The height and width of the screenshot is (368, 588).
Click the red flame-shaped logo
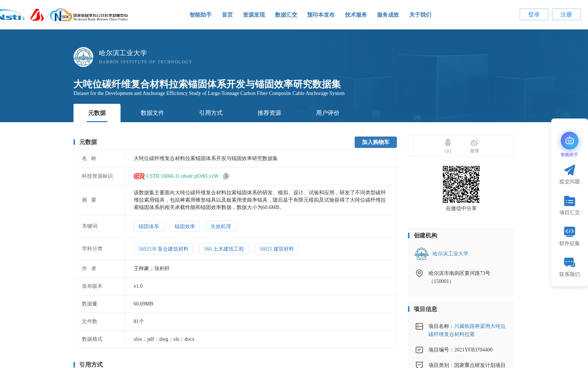(x=37, y=15)
